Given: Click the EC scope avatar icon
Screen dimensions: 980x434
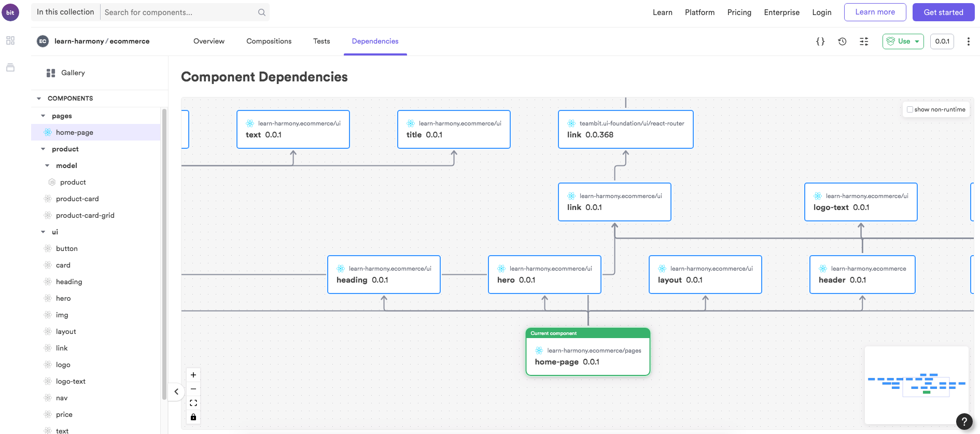Looking at the screenshot, I should pyautogui.click(x=43, y=41).
